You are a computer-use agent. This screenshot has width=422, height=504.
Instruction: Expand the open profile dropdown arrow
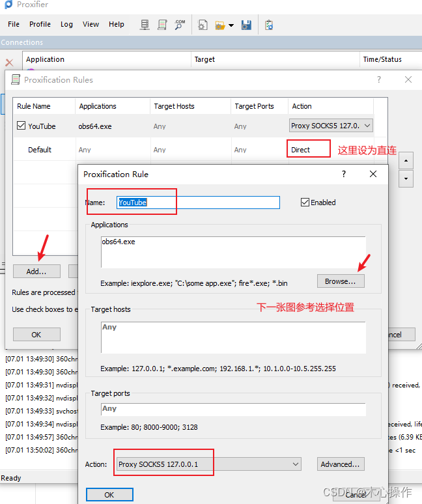click(231, 25)
